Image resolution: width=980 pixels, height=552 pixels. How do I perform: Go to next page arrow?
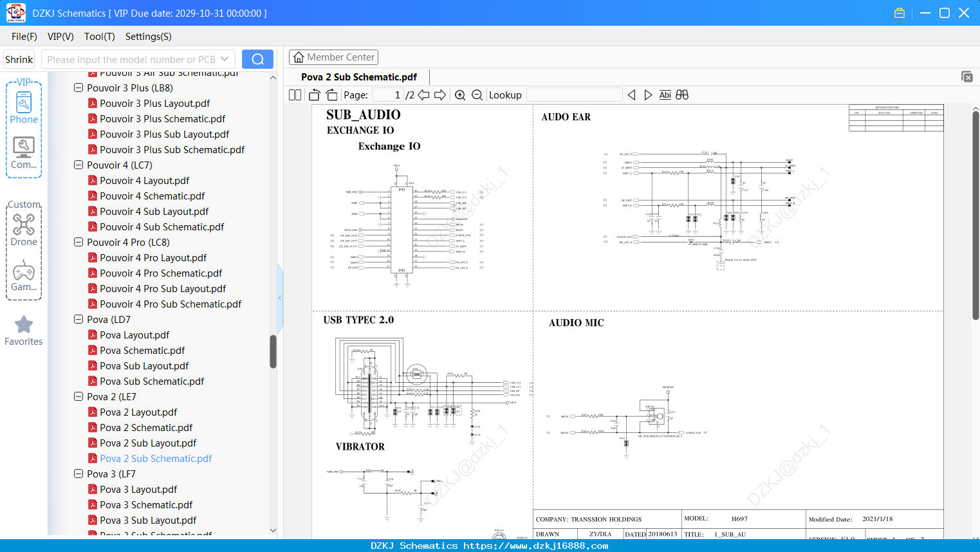point(440,95)
